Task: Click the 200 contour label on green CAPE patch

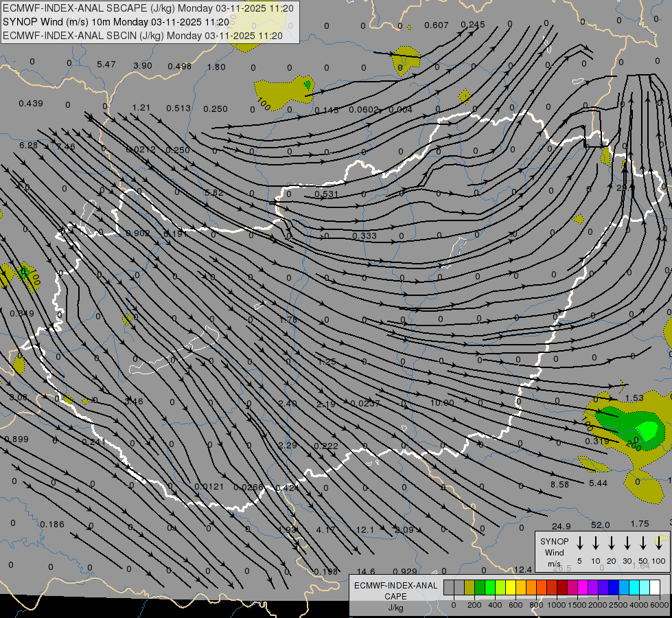Action: click(633, 446)
